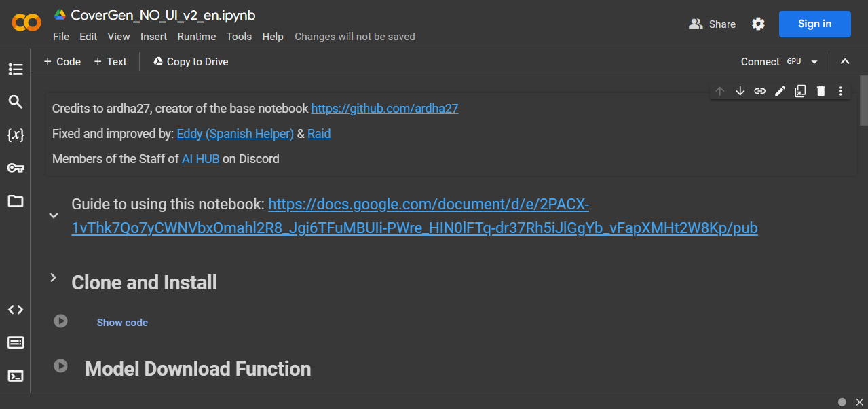Click the vertical scrollbar thumb
Image resolution: width=868 pixels, height=409 pixels.
863,101
